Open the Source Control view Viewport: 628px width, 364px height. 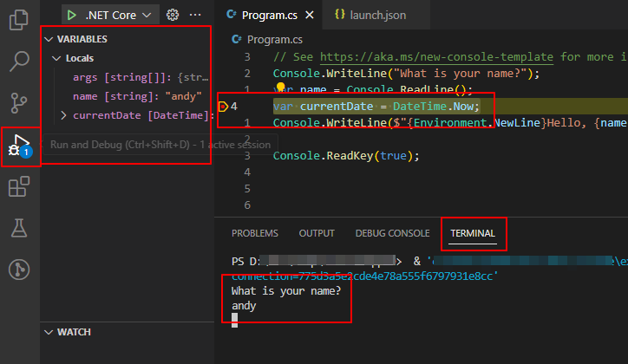tap(19, 103)
